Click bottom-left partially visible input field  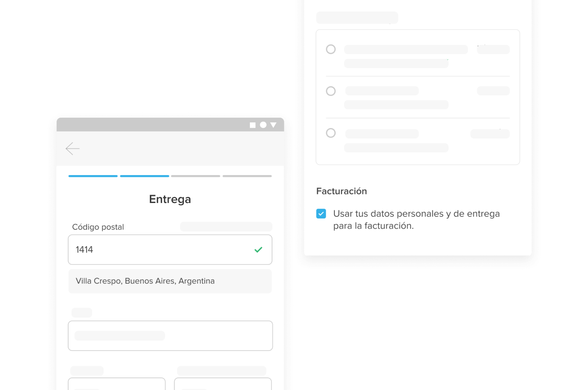coord(117,384)
